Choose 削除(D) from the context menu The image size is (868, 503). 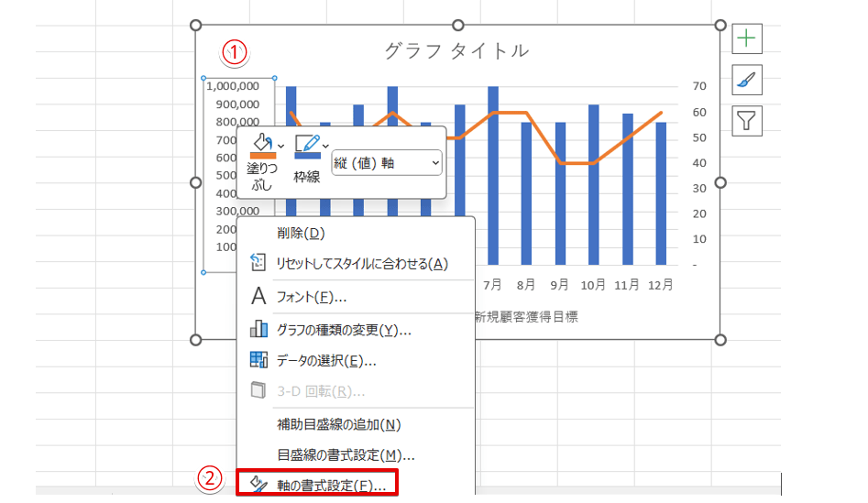coord(301,234)
